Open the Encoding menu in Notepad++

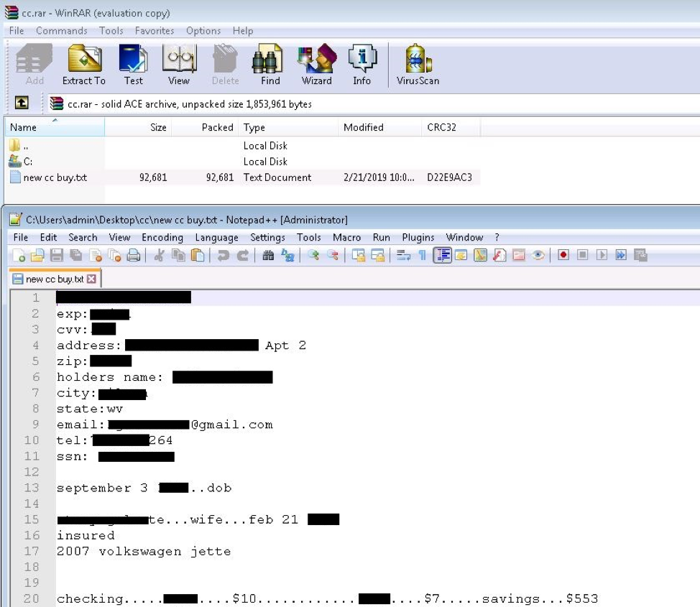[x=162, y=237]
